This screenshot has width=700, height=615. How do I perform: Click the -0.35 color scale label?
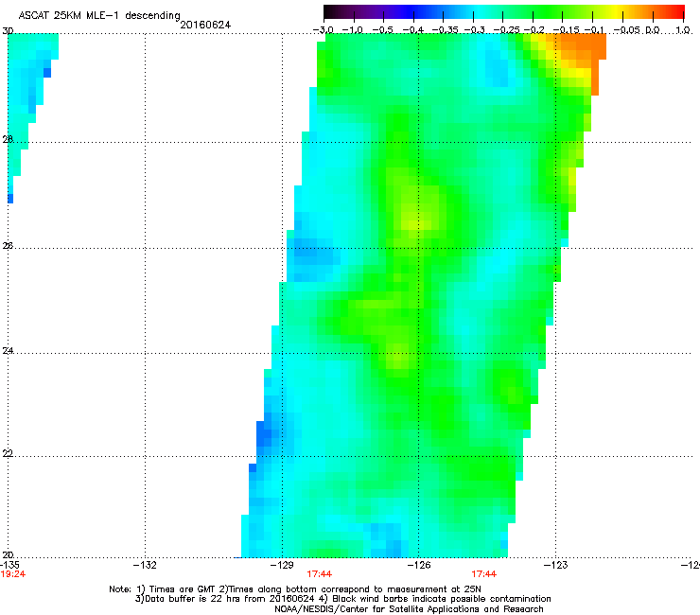(445, 30)
